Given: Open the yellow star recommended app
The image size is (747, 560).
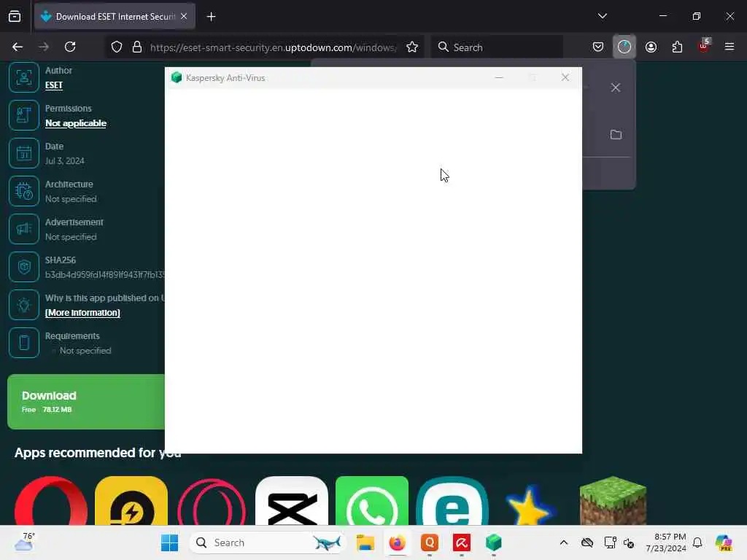Looking at the screenshot, I should pyautogui.click(x=530, y=505).
